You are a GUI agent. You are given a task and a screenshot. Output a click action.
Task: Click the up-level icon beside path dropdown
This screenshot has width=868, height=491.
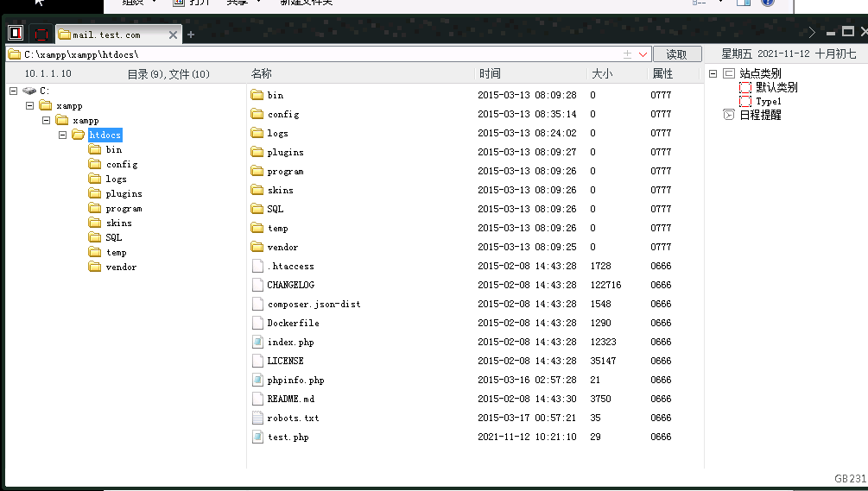pyautogui.click(x=627, y=54)
